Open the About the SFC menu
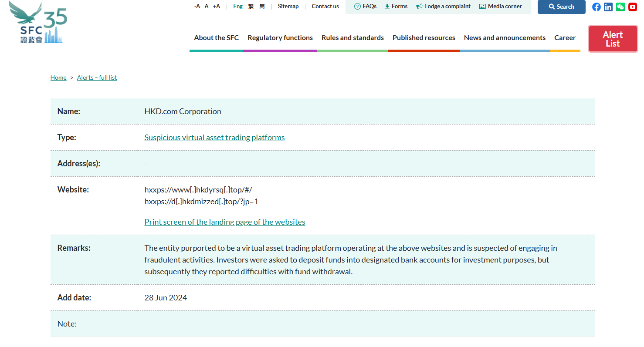Image resolution: width=644 pixels, height=347 pixels. [216, 38]
